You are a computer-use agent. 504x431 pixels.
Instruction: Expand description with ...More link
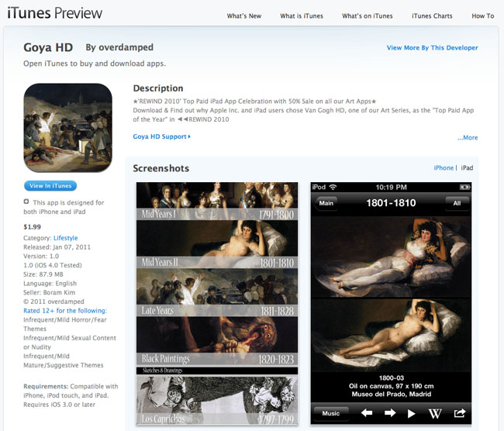point(468,137)
